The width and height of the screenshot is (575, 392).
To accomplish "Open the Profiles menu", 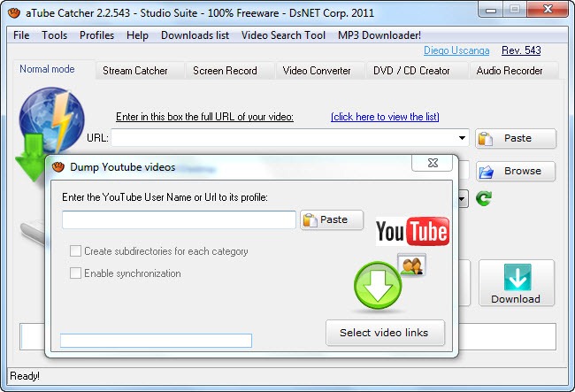I will [96, 35].
